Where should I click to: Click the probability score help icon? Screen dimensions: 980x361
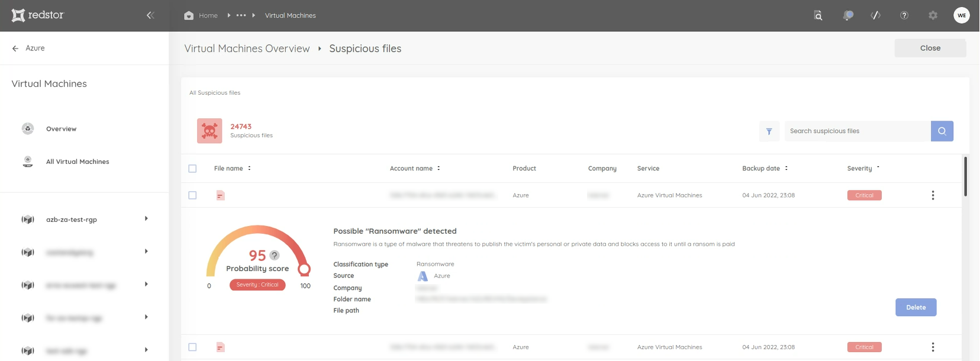tap(274, 255)
